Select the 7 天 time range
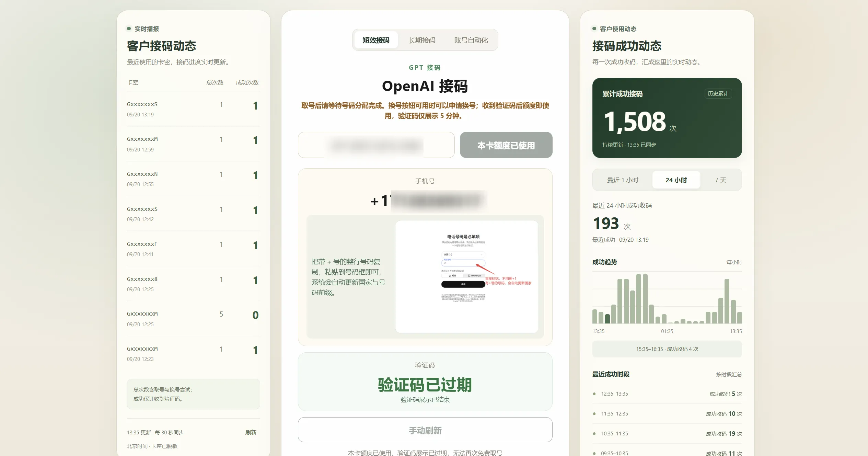This screenshot has height=456, width=868. point(720,180)
